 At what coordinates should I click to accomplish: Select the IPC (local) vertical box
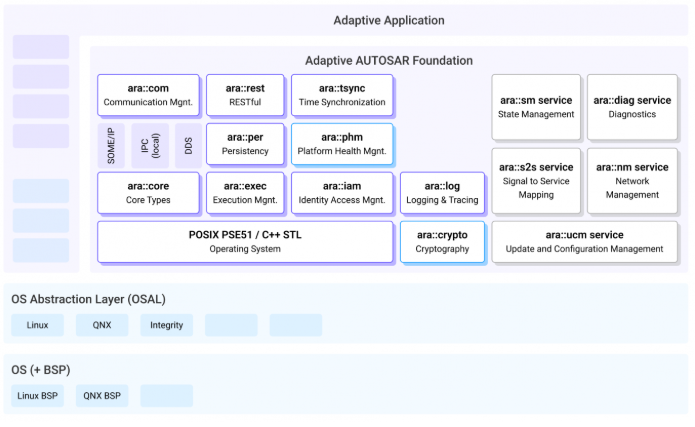click(x=150, y=145)
